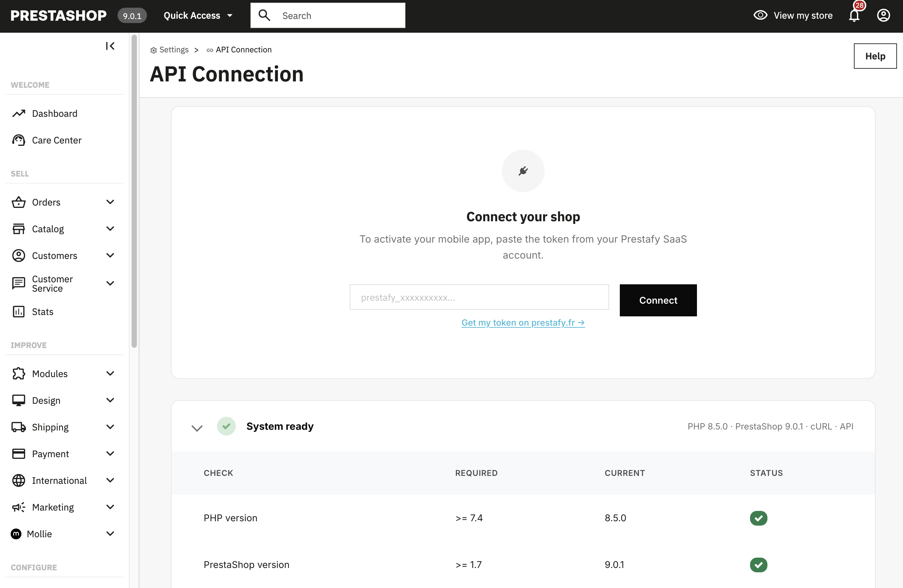
Task: Click the sidebar scrollbar thumb
Action: click(134, 191)
